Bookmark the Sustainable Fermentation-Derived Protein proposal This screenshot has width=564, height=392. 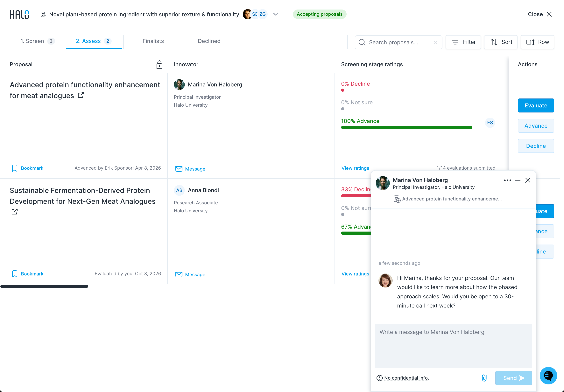coord(27,274)
